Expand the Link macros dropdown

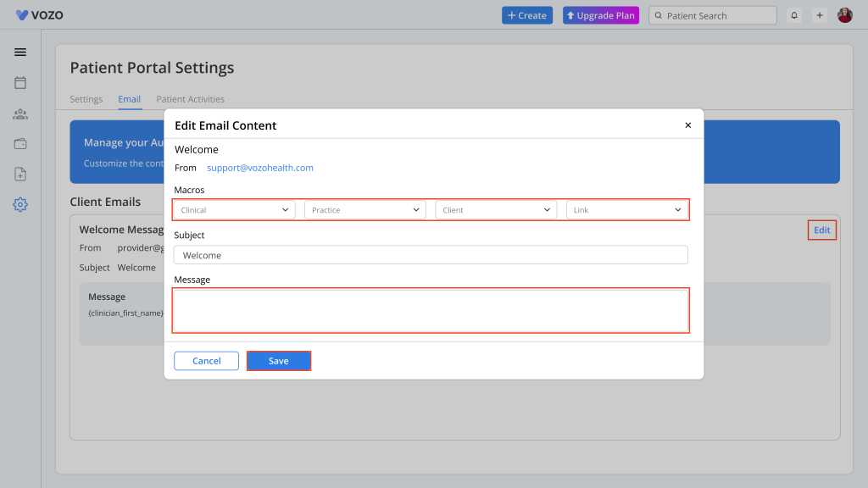627,210
